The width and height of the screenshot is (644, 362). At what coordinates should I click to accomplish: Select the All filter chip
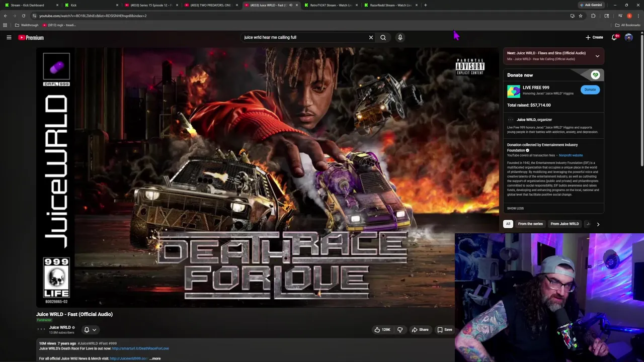[508, 224]
